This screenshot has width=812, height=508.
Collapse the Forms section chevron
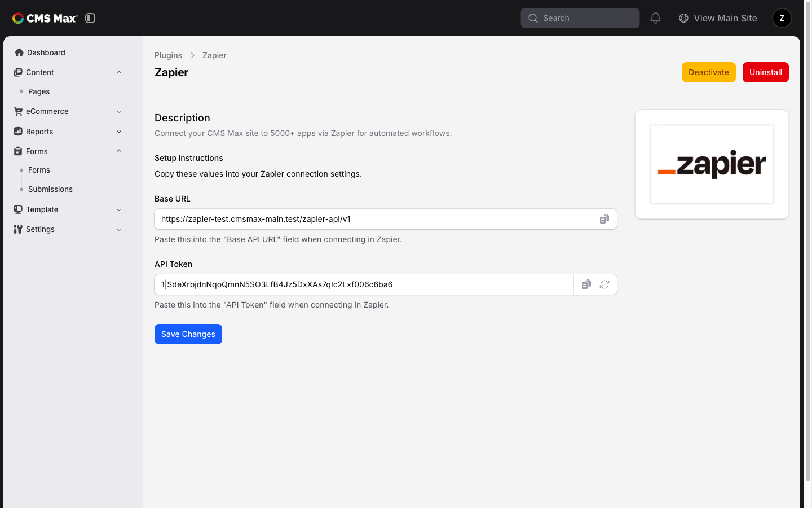119,151
